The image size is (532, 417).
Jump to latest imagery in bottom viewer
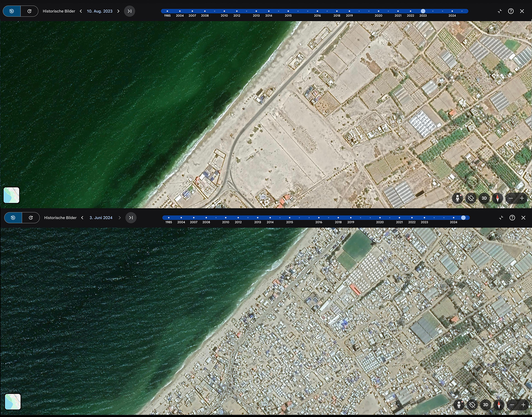(x=131, y=218)
